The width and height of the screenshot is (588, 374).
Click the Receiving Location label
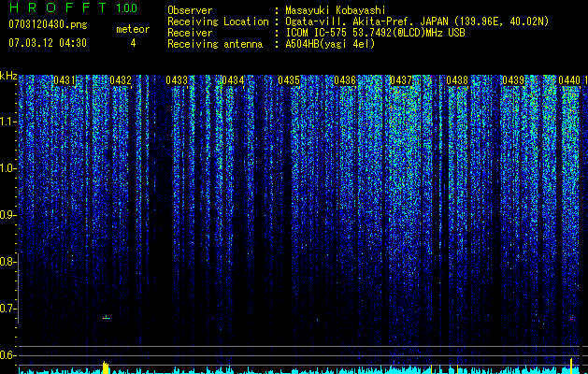(x=218, y=22)
